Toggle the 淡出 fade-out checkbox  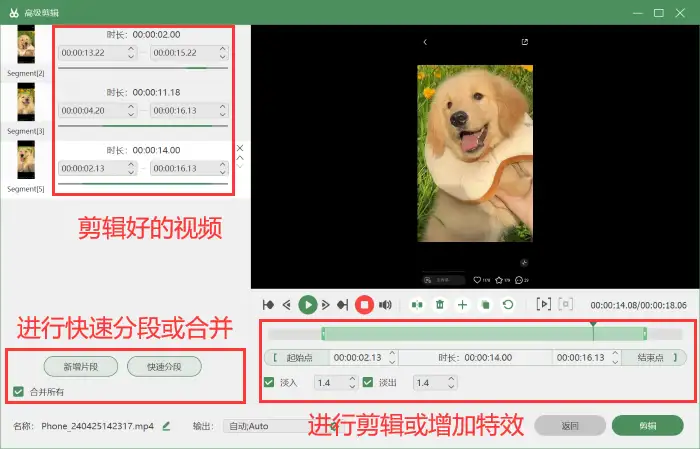368,382
